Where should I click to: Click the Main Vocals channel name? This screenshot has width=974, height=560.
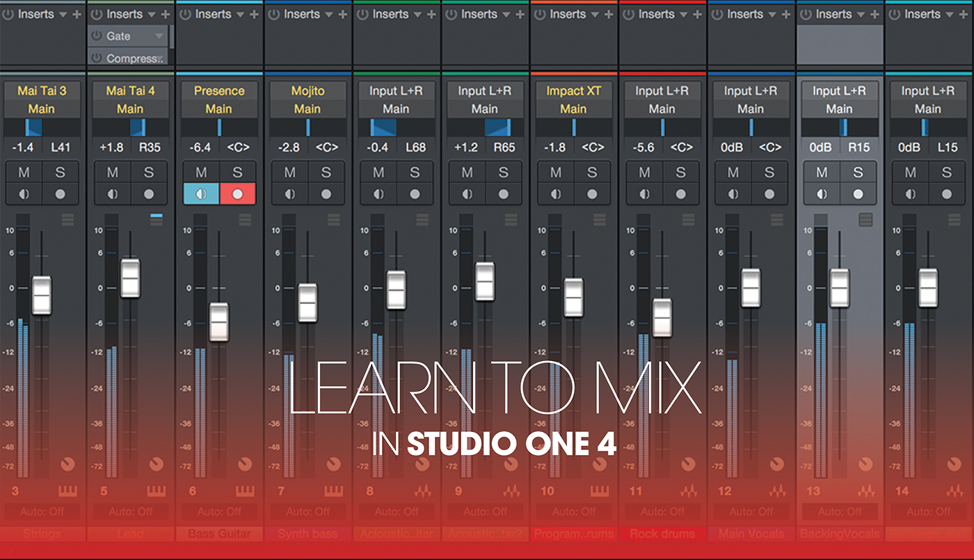(751, 534)
